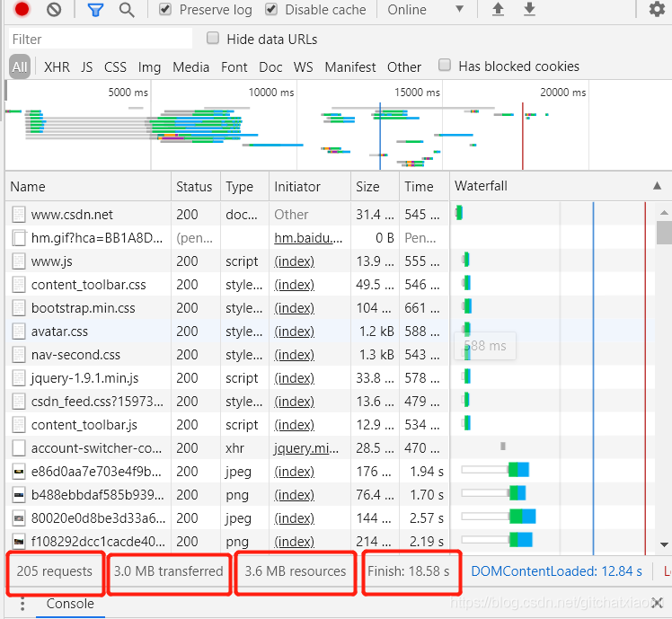
Task: Toggle Preserve log checkbox
Action: [x=165, y=9]
